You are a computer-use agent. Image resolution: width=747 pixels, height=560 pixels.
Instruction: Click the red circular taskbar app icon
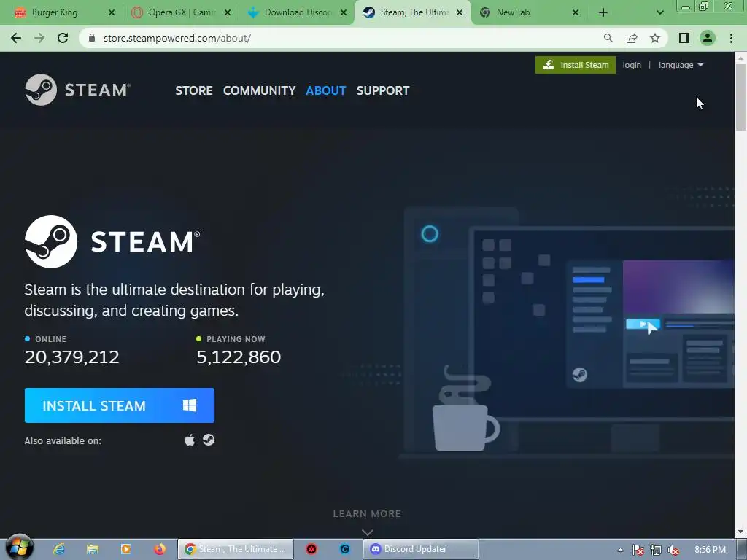311,549
